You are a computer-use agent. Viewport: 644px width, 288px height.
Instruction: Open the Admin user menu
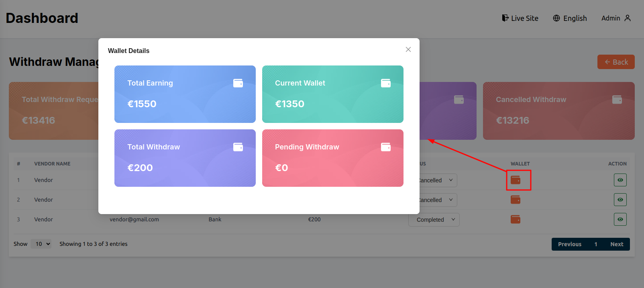[616, 18]
